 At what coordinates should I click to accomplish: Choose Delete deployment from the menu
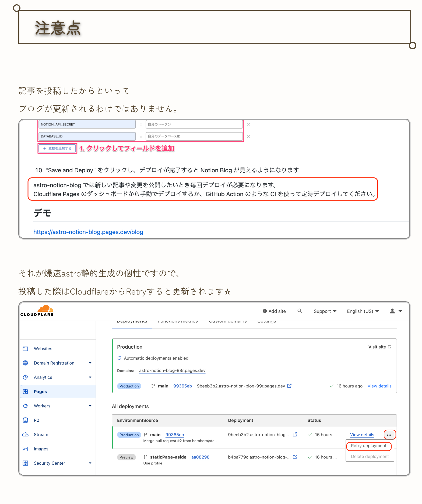(x=370, y=457)
